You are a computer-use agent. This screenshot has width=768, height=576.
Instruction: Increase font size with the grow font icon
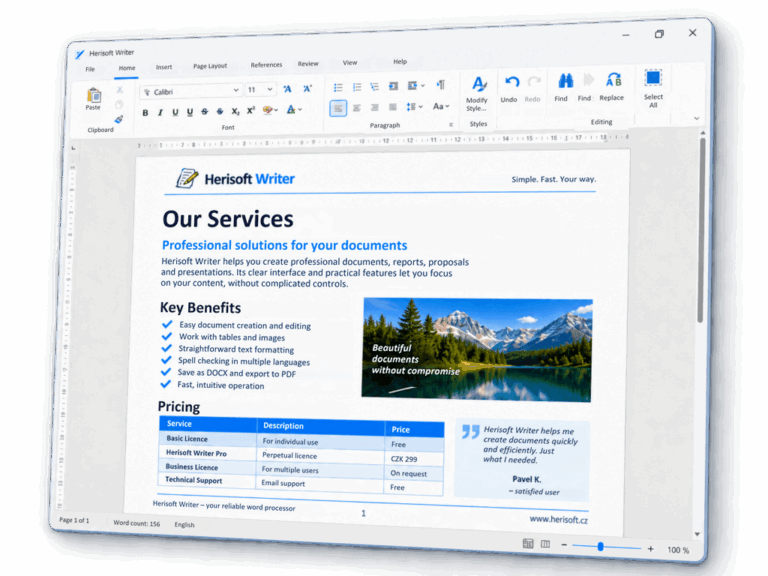(287, 89)
